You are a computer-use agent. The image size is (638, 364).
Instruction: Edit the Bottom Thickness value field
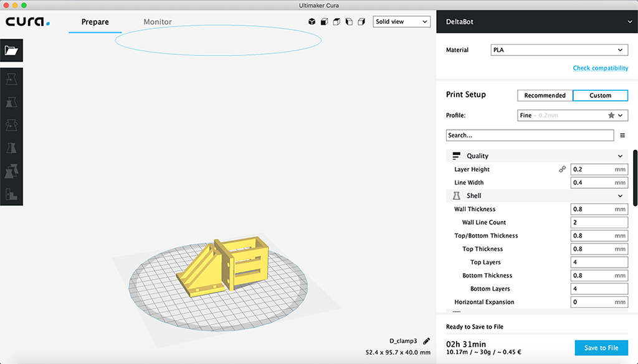[599, 276]
